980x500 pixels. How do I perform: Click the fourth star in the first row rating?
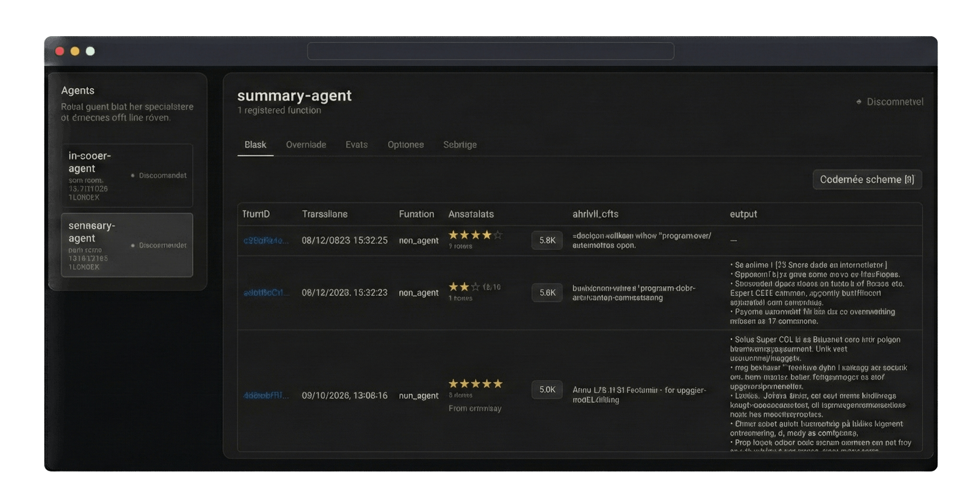487,235
